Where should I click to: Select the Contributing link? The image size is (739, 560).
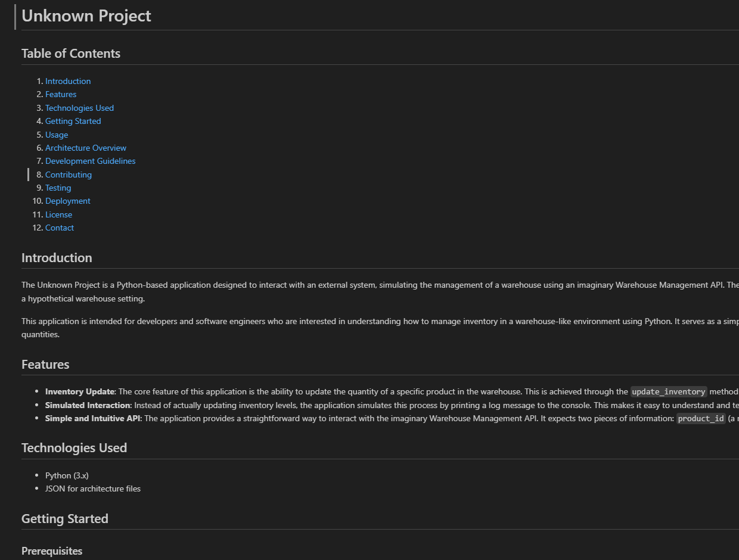(x=69, y=175)
